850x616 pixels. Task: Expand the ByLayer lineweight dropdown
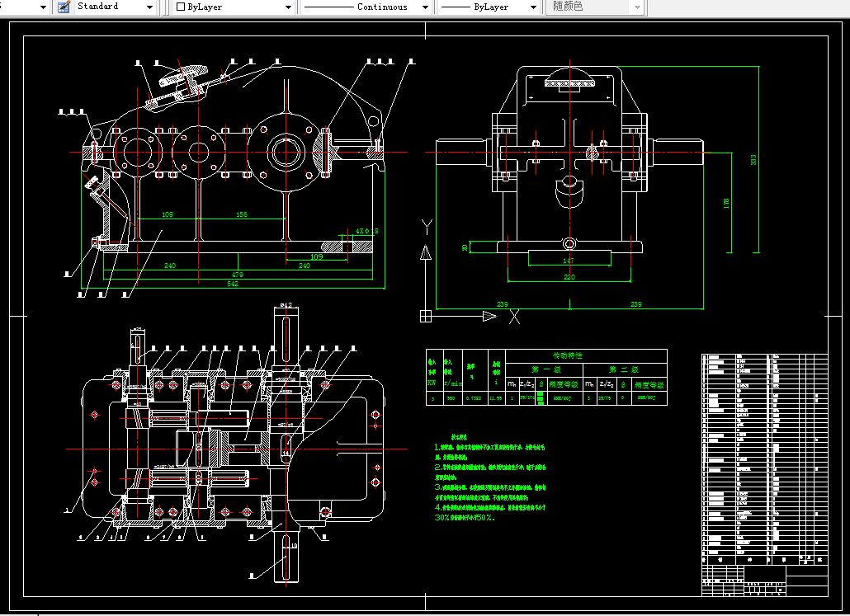pos(489,7)
